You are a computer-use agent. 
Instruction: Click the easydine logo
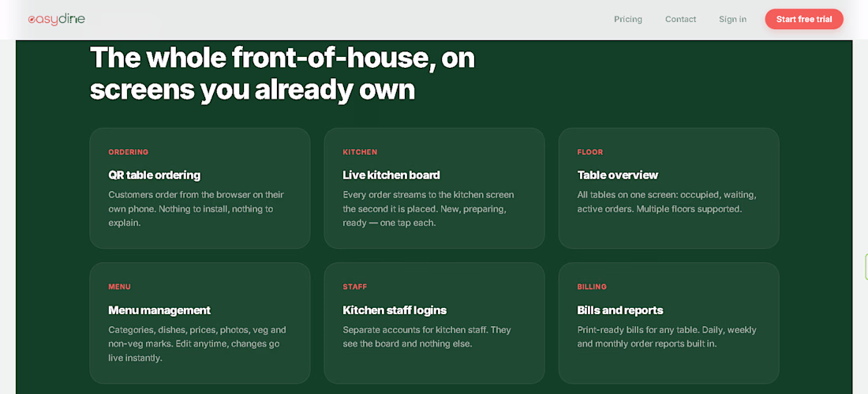click(57, 20)
